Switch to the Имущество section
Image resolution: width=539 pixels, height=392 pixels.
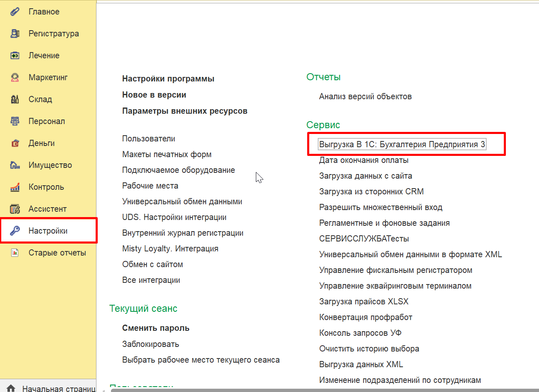coord(50,165)
